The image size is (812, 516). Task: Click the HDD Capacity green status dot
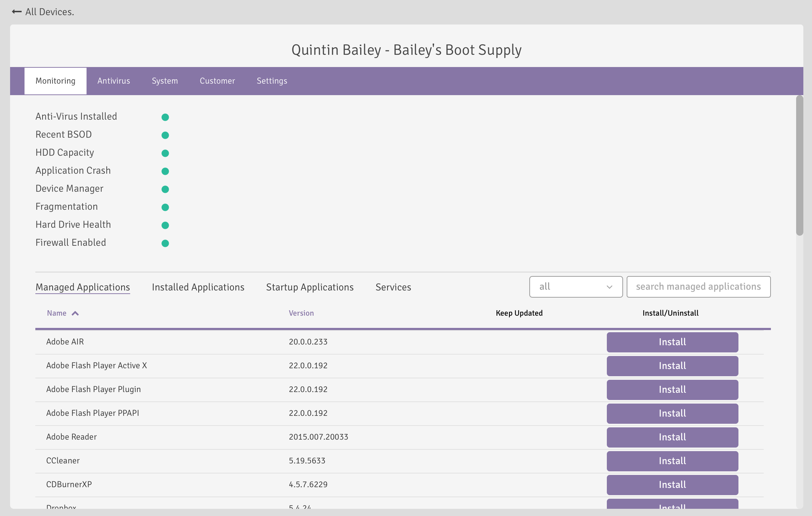[165, 153]
